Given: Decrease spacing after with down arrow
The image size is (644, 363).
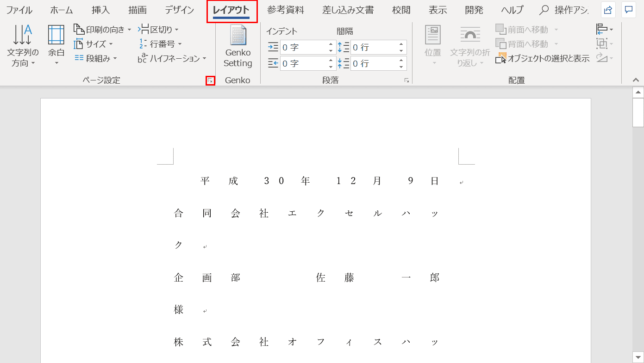Looking at the screenshot, I should tap(401, 66).
